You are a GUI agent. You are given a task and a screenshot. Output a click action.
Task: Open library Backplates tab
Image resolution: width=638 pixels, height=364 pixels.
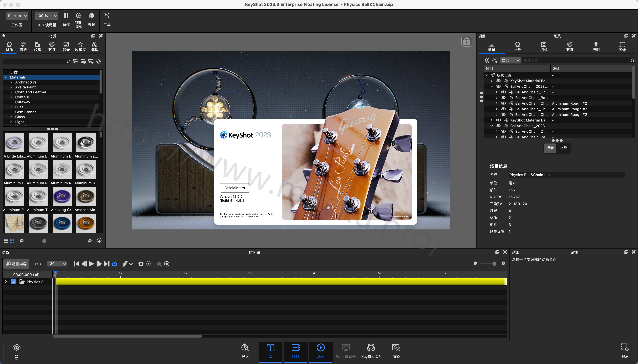tap(66, 46)
